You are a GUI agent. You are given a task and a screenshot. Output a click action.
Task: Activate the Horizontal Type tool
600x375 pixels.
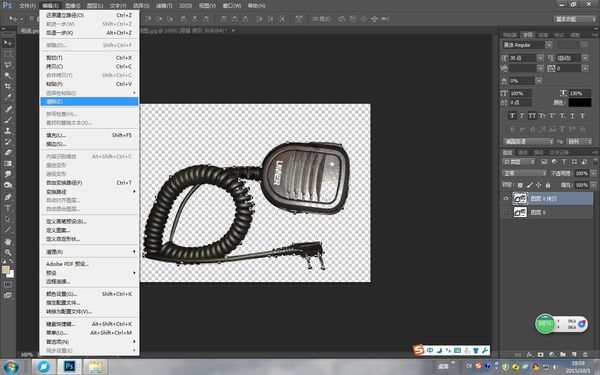(x=8, y=208)
